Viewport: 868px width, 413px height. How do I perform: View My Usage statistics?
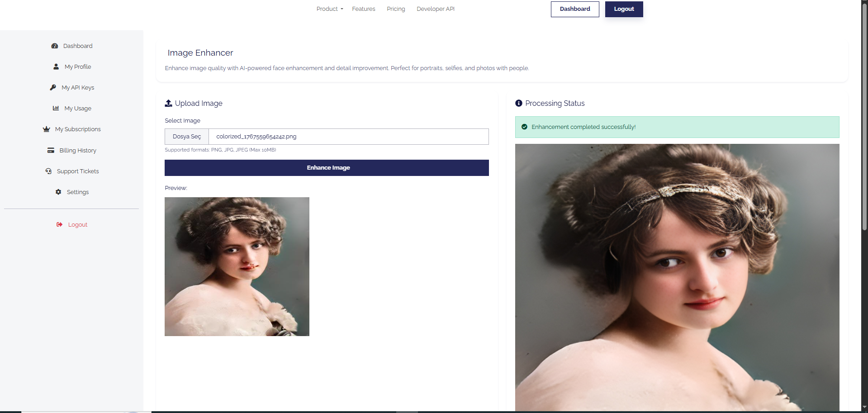78,109
